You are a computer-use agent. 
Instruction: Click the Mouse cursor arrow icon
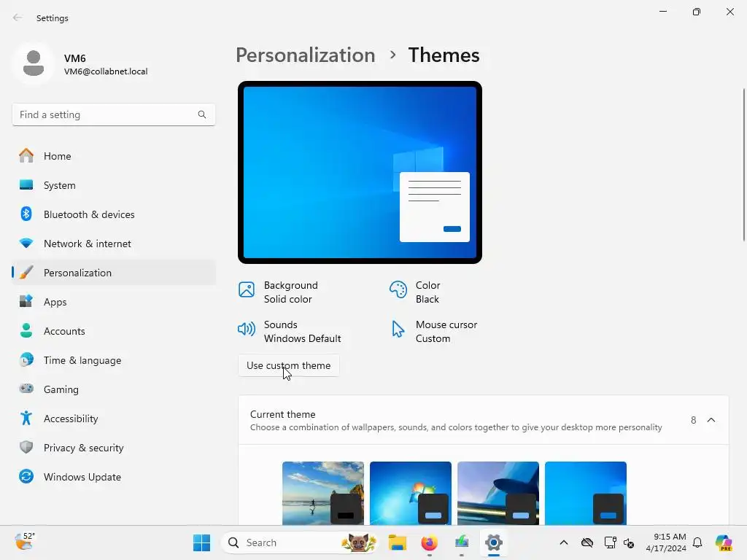pyautogui.click(x=398, y=329)
